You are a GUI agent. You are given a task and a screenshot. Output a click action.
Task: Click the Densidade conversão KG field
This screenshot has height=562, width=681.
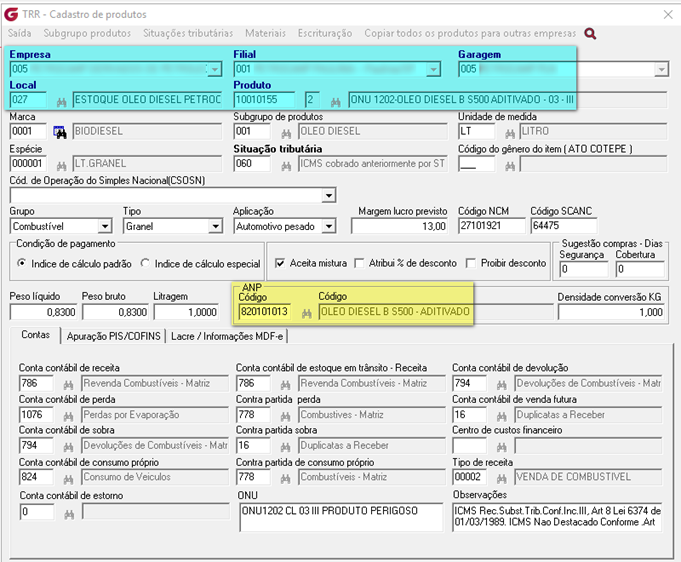pos(611,312)
